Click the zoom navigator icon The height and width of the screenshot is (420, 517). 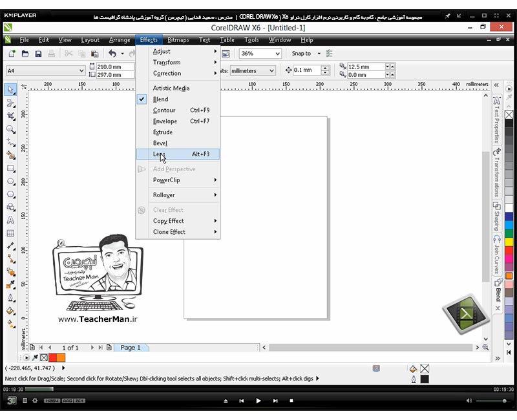pos(486,347)
